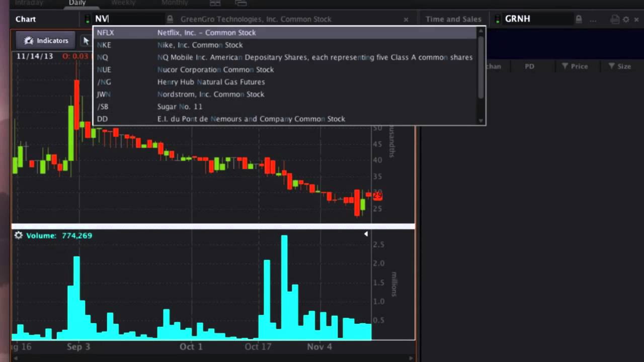Click the red 29 price marker
644x362 pixels.
point(377,196)
